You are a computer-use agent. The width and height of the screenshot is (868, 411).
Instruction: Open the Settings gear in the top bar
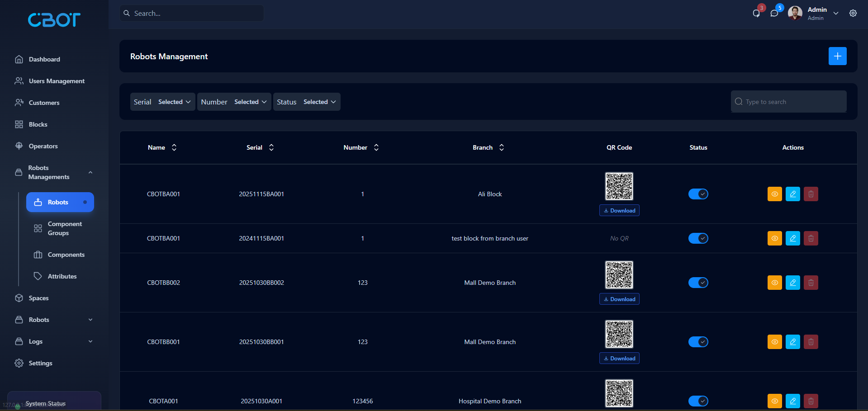[x=853, y=13]
